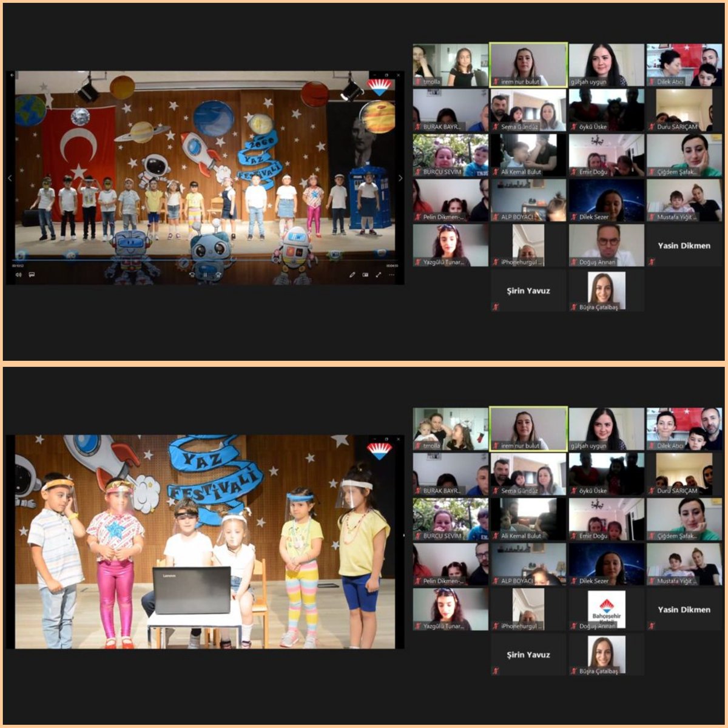
Task: Enter full screen in the video player
Action: coord(379,275)
